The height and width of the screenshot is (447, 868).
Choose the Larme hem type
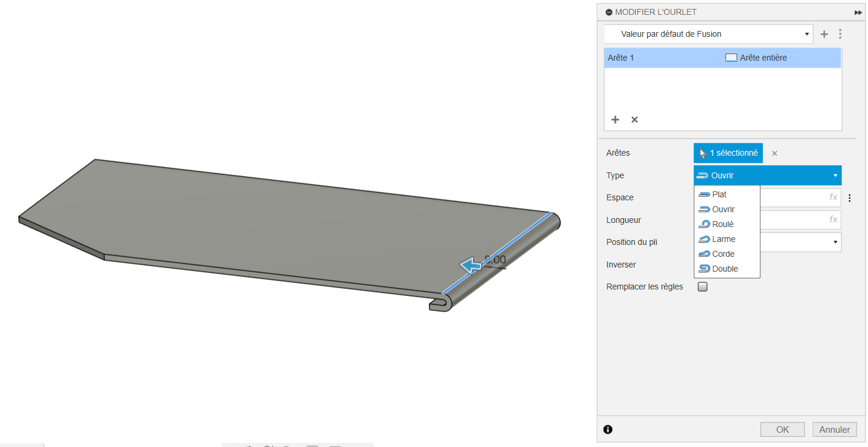pyautogui.click(x=723, y=239)
